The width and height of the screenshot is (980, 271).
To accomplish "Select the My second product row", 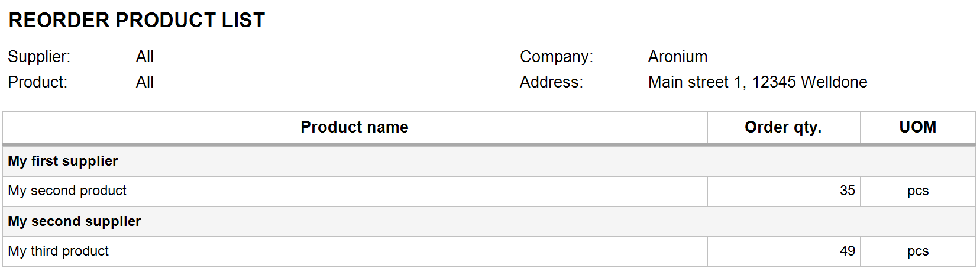I will tap(489, 191).
